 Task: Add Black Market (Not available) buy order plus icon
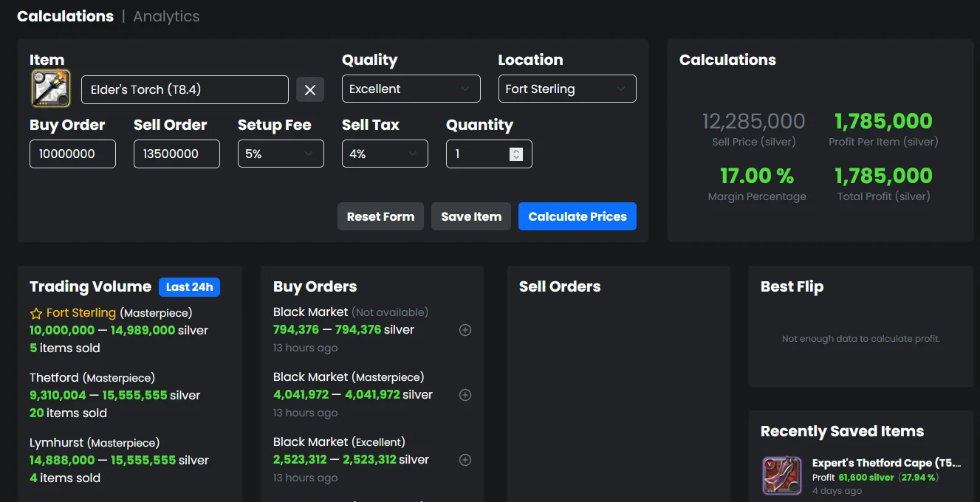(x=465, y=330)
